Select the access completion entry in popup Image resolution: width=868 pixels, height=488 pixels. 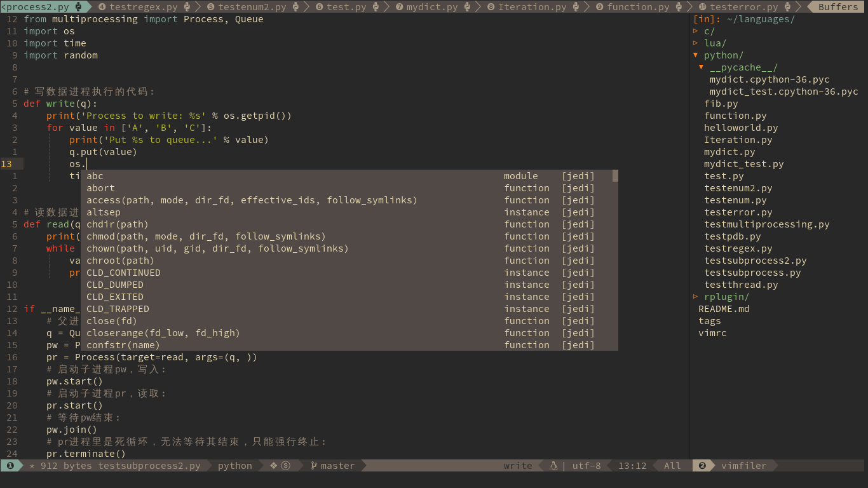click(x=191, y=200)
